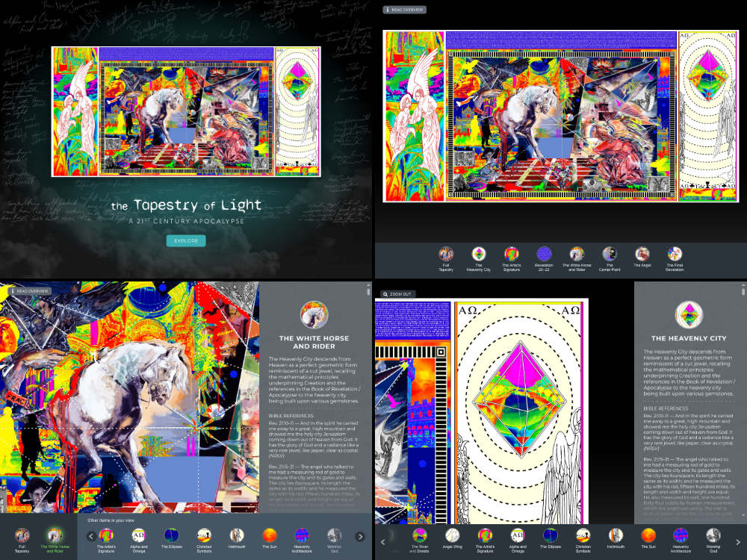Click the tapestry artwork on the title screen
Viewport: 747px width, 560px height.
[x=185, y=112]
